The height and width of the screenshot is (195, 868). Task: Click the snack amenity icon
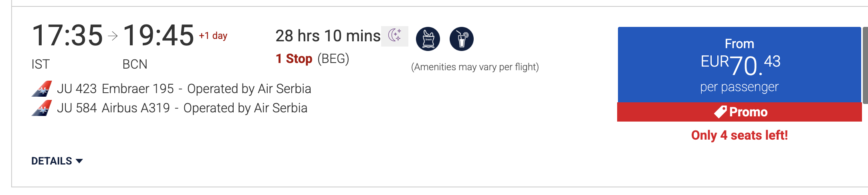coord(428,39)
